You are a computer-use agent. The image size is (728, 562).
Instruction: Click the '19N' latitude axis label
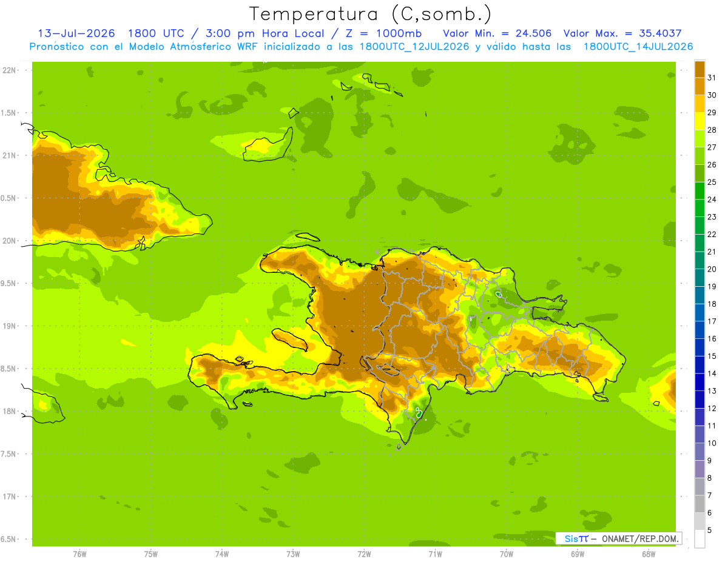click(9, 326)
